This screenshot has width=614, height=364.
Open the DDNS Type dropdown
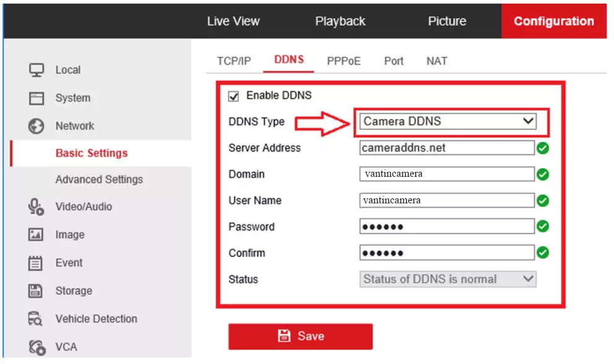[448, 121]
